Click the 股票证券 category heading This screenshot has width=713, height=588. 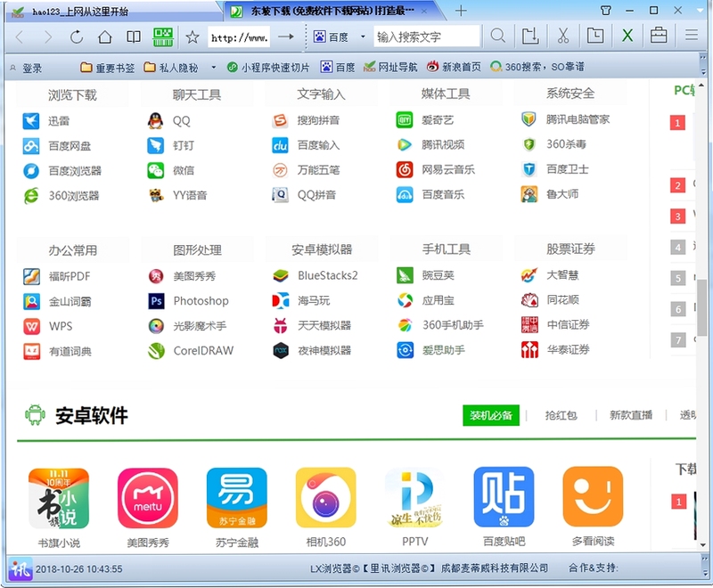point(570,249)
